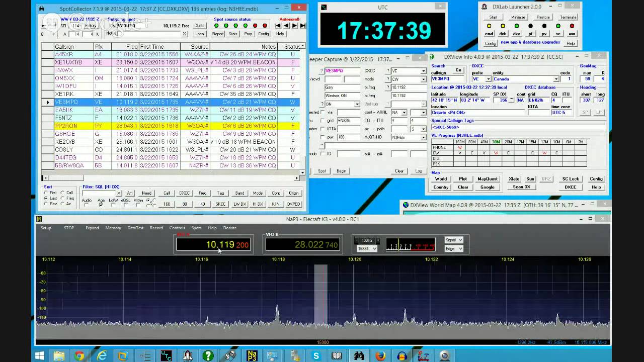Click Terminate in DXLab Launcher
The height and width of the screenshot is (362, 644).
point(568,17)
